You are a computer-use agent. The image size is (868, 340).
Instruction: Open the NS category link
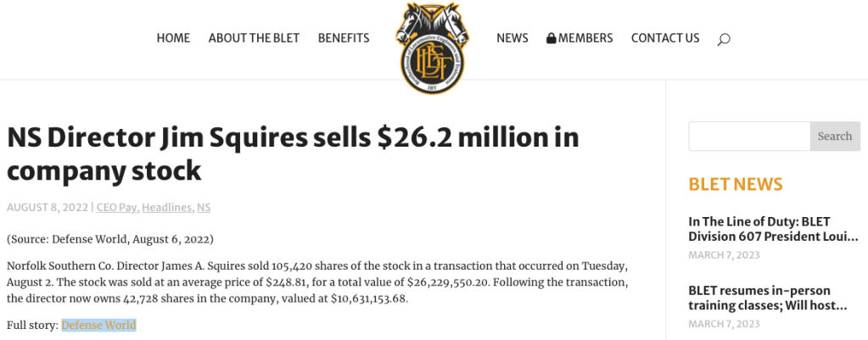pyautogui.click(x=204, y=208)
